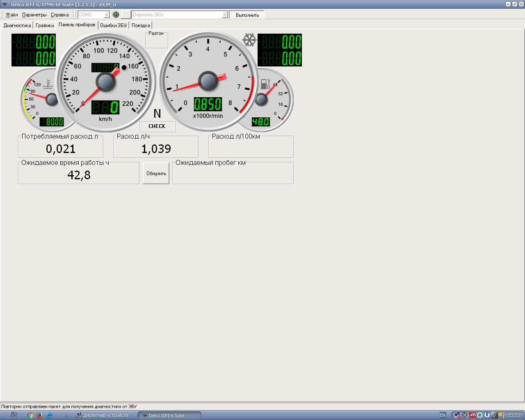This screenshot has width=525, height=420.
Task: Click the Обнулить reset button
Action: [156, 173]
